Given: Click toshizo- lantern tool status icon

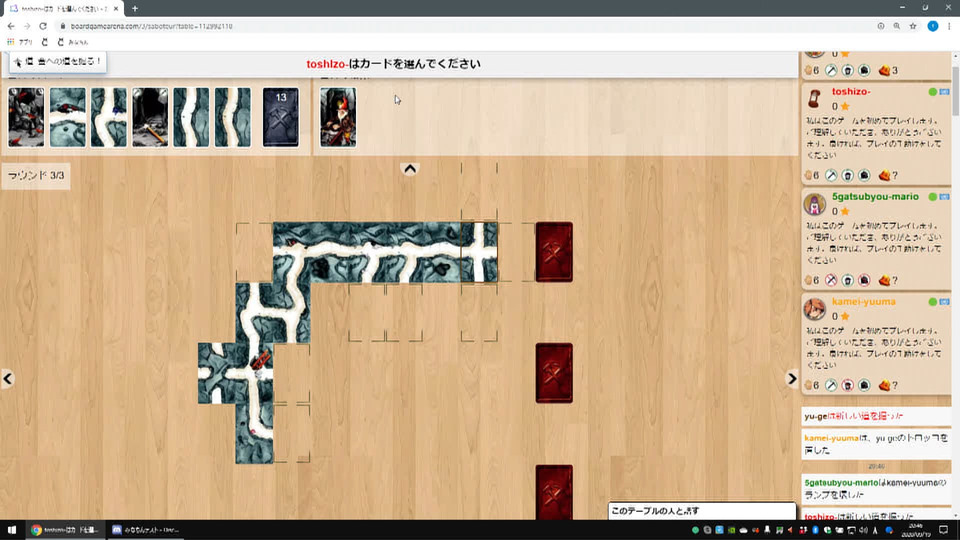Looking at the screenshot, I should click(847, 176).
